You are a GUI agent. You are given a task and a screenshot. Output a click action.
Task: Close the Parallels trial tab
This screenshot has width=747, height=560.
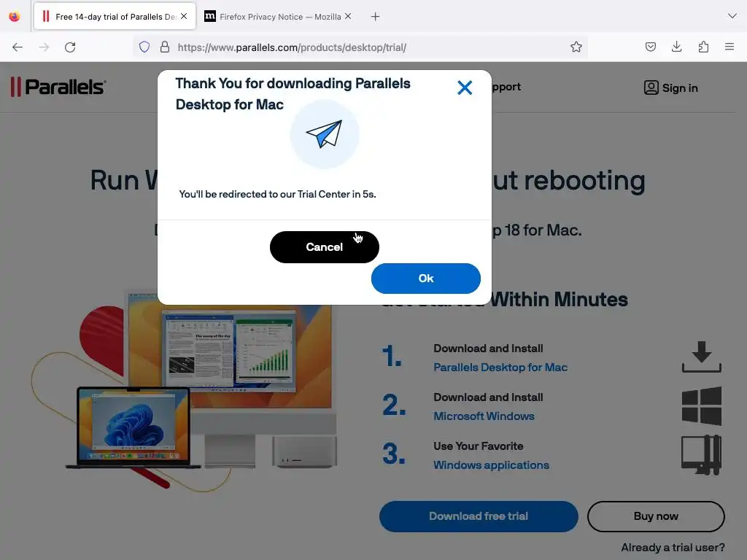tap(184, 16)
